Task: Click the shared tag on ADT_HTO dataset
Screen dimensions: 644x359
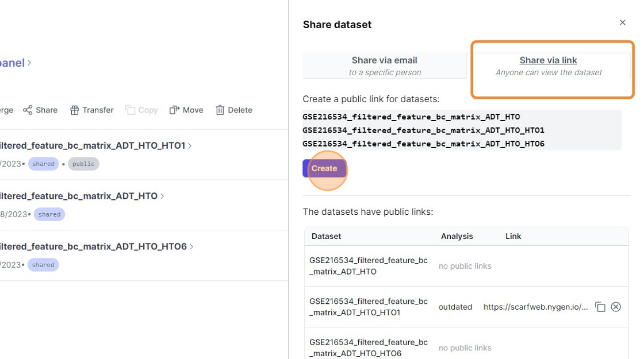Action: (x=49, y=215)
